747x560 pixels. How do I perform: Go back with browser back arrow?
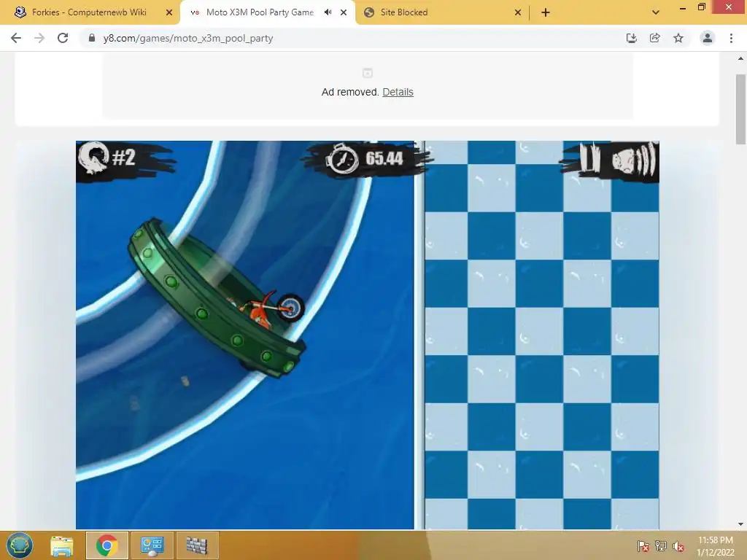pos(16,38)
